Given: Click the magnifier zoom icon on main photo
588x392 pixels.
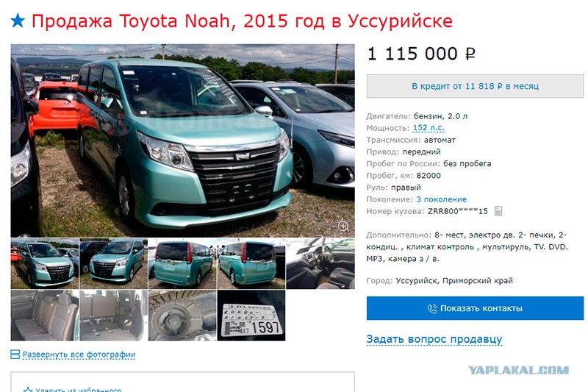Looking at the screenshot, I should (x=343, y=227).
